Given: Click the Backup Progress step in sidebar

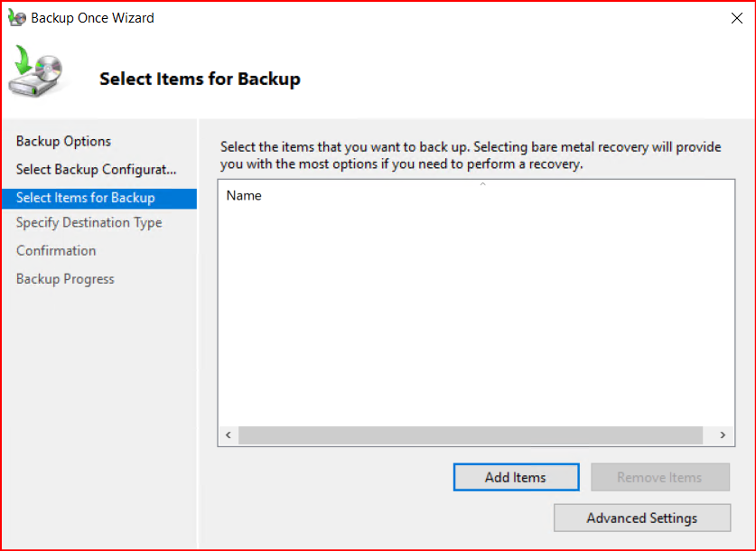Looking at the screenshot, I should (x=65, y=279).
